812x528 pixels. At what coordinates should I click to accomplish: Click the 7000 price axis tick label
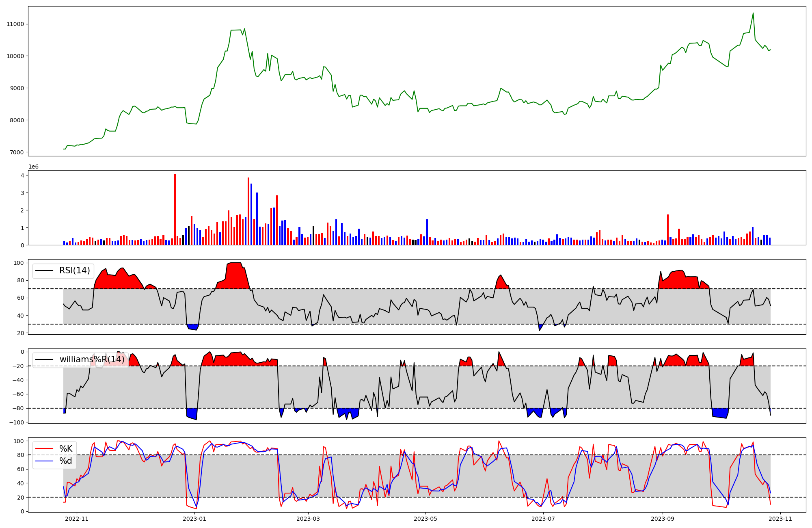click(17, 152)
